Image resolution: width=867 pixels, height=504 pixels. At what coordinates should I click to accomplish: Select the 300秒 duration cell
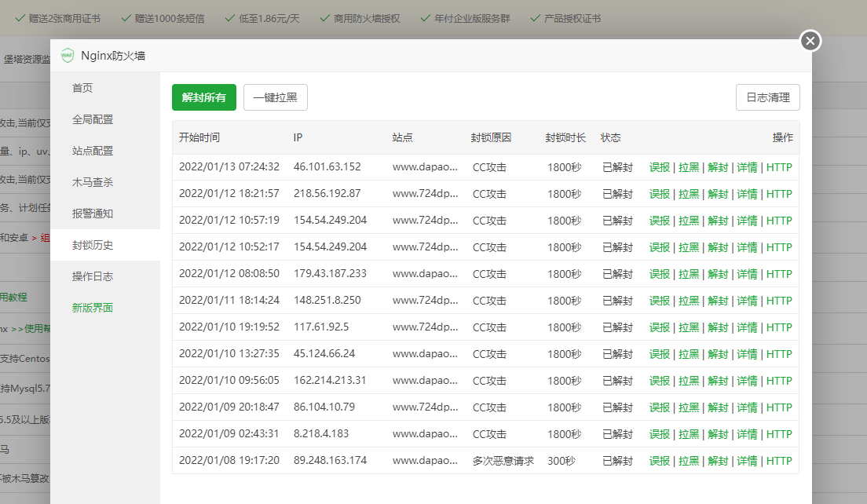tap(562, 460)
